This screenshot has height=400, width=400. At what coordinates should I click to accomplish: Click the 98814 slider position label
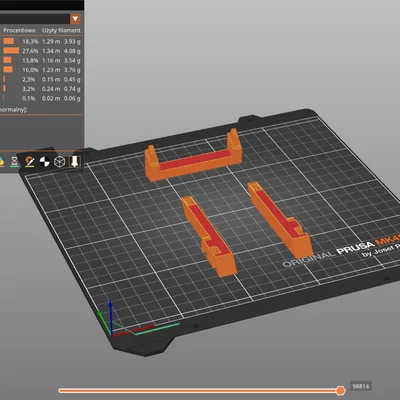point(361,386)
